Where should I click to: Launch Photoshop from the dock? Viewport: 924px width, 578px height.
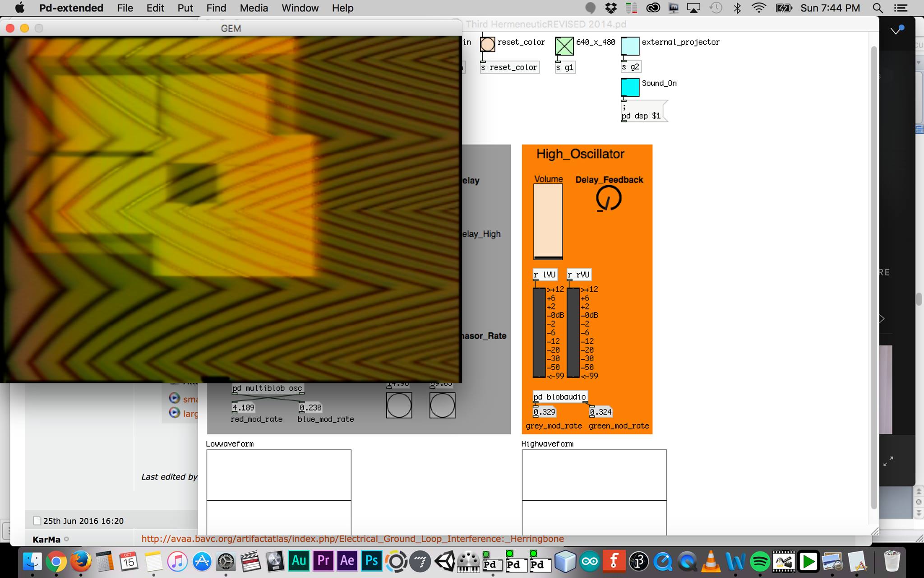371,561
